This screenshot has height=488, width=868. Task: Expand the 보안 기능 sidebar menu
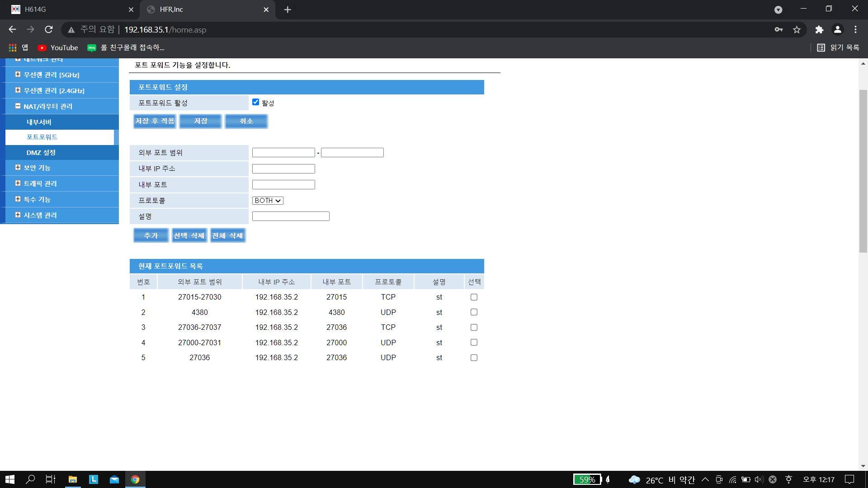tap(37, 168)
